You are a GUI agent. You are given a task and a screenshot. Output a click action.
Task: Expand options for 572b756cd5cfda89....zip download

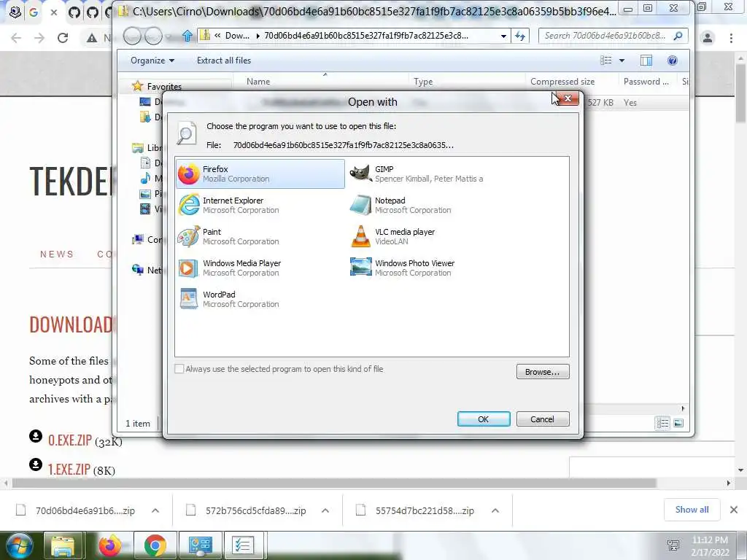click(x=325, y=510)
